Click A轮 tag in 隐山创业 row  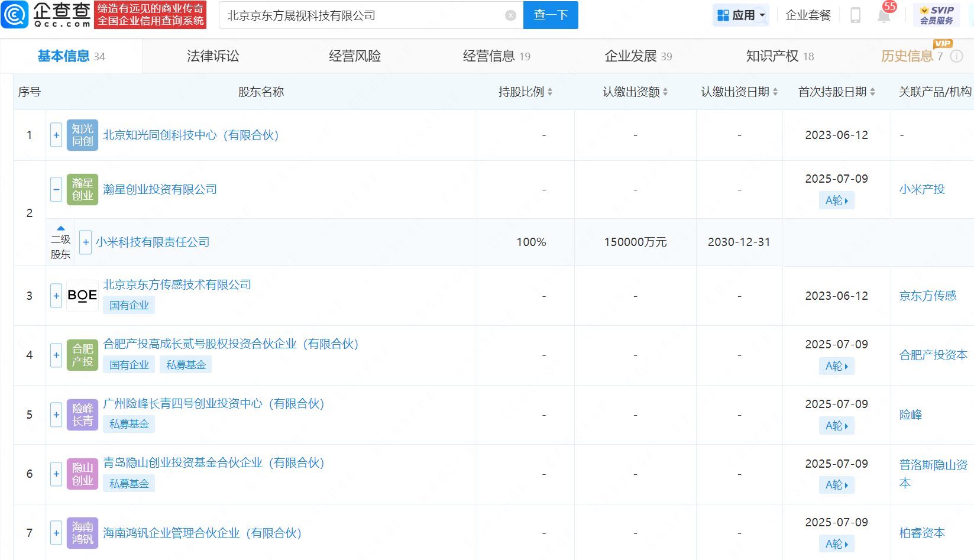[836, 485]
